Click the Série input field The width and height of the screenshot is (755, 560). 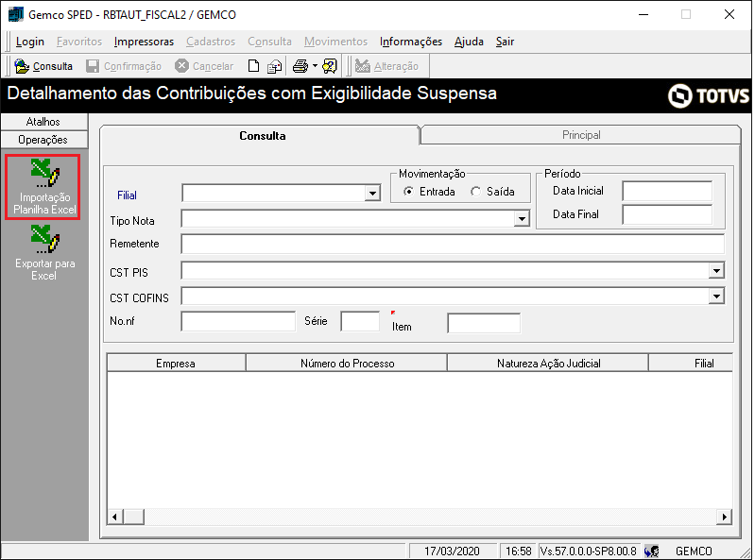(x=360, y=321)
